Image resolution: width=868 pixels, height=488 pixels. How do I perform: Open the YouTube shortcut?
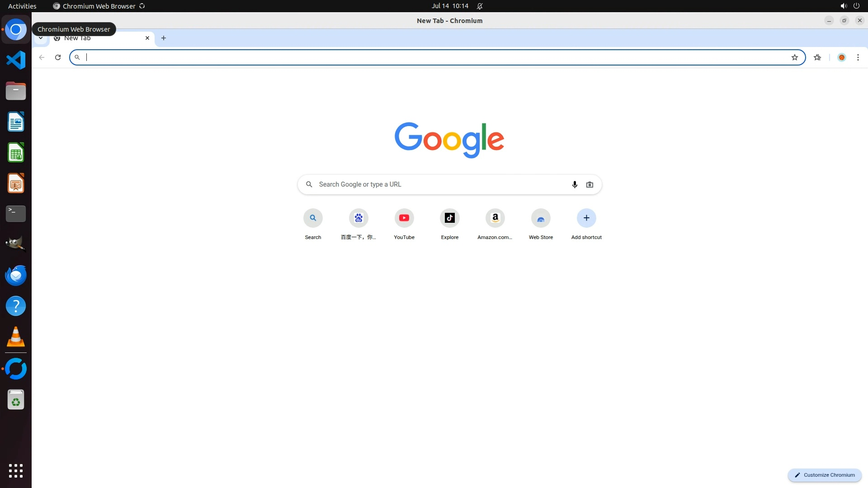(x=404, y=218)
